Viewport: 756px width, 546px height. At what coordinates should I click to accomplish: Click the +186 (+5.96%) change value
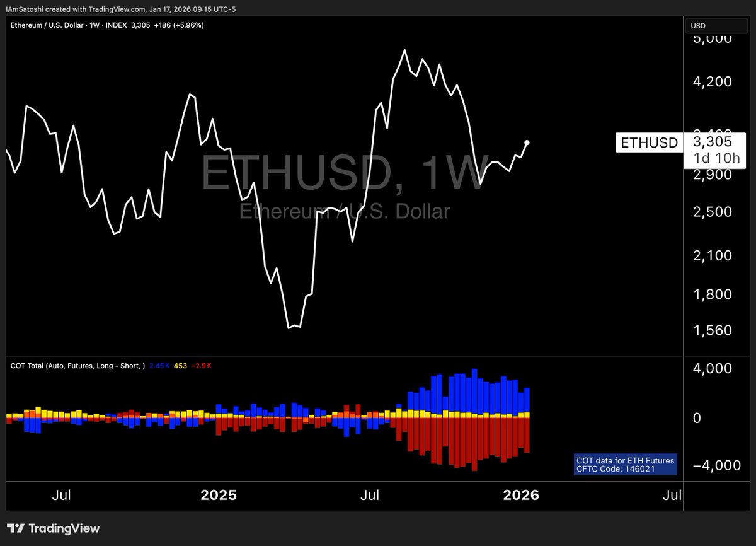tap(178, 25)
